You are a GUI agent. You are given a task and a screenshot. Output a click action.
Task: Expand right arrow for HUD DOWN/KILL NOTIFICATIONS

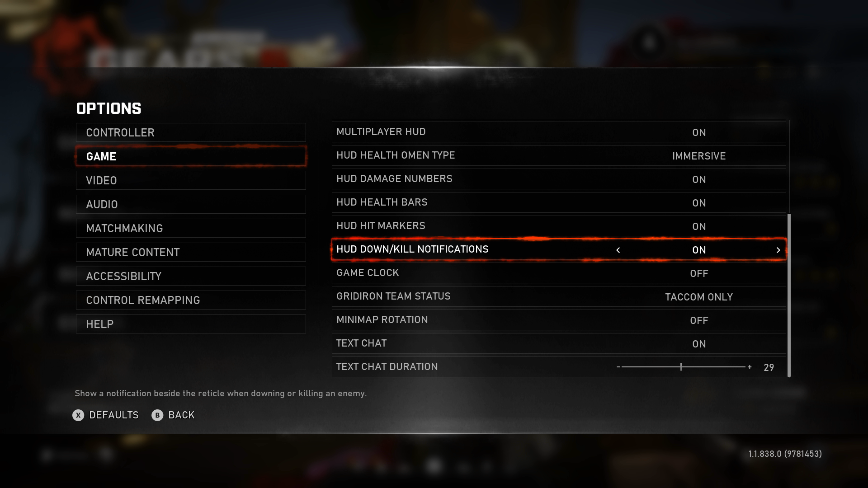pyautogui.click(x=778, y=249)
